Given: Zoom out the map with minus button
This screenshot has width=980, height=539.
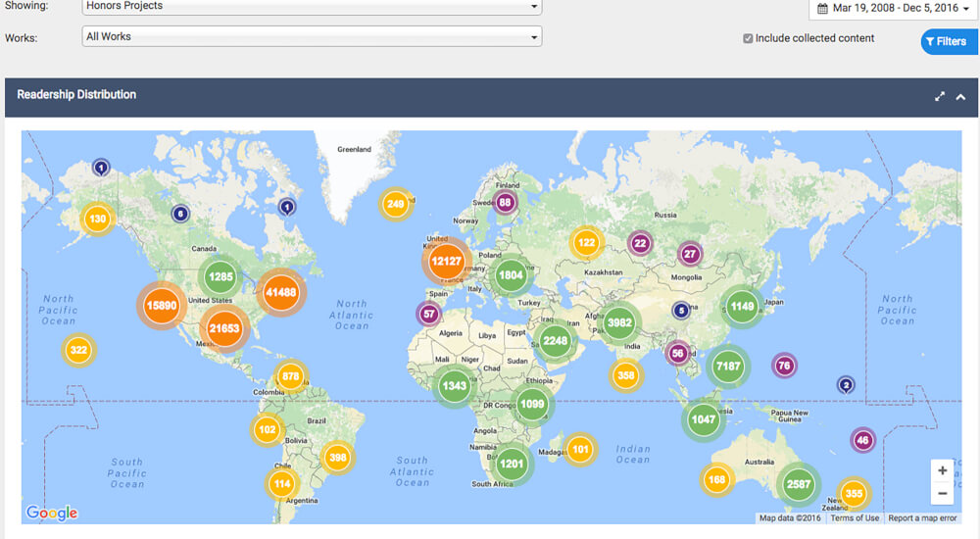Looking at the screenshot, I should (942, 493).
